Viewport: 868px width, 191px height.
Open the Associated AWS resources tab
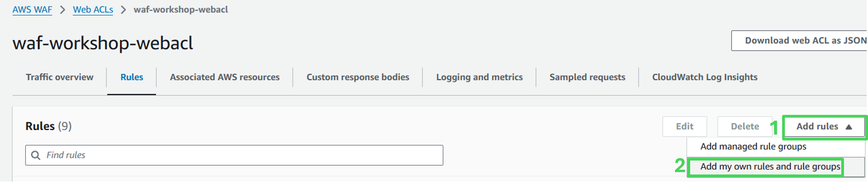(x=225, y=77)
